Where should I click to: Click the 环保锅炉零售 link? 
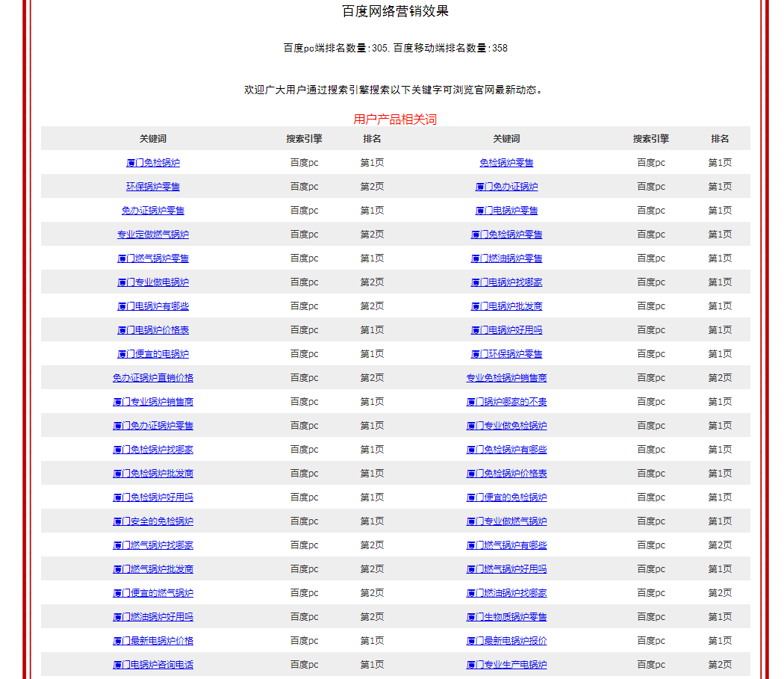tap(152, 187)
